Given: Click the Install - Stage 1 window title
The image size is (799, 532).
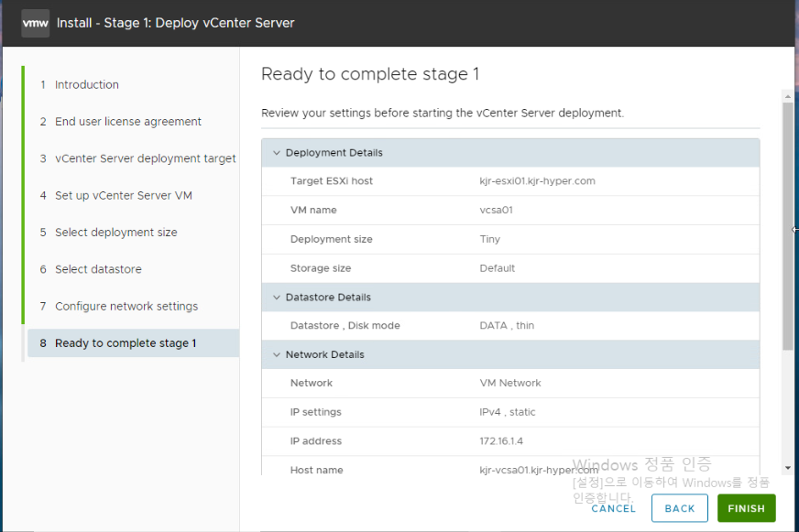Looking at the screenshot, I should 175,23.
